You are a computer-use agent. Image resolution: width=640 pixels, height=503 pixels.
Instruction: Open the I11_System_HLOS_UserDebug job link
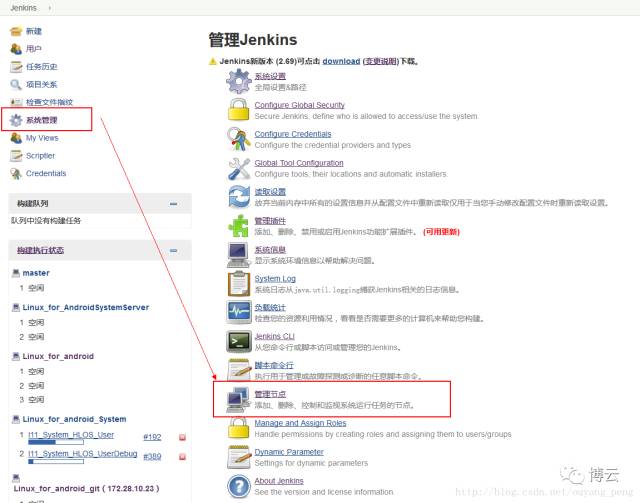click(x=83, y=454)
